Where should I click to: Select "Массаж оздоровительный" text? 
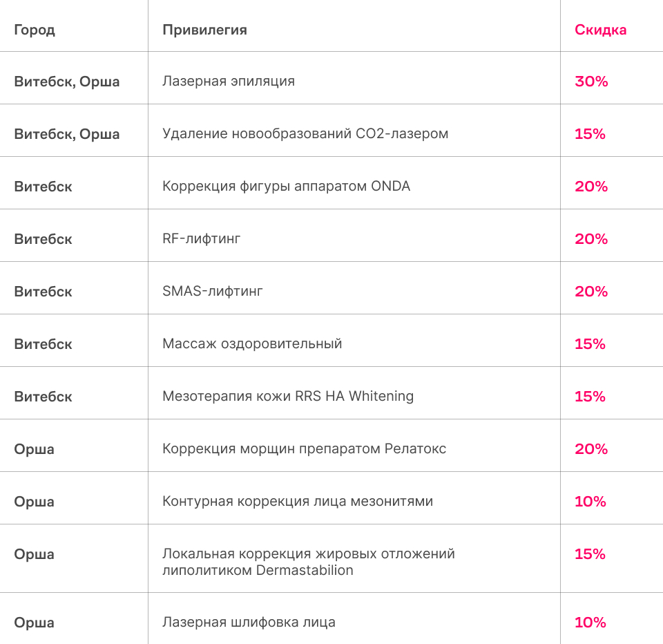[x=252, y=344]
